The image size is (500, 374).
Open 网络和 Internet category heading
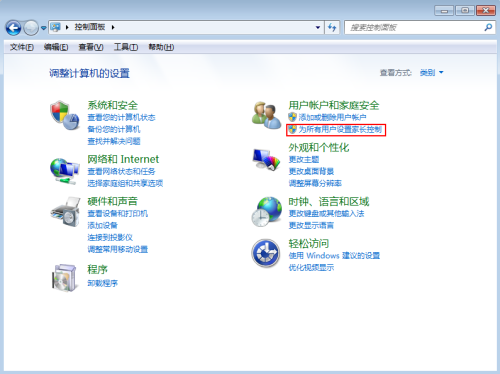coord(123,159)
